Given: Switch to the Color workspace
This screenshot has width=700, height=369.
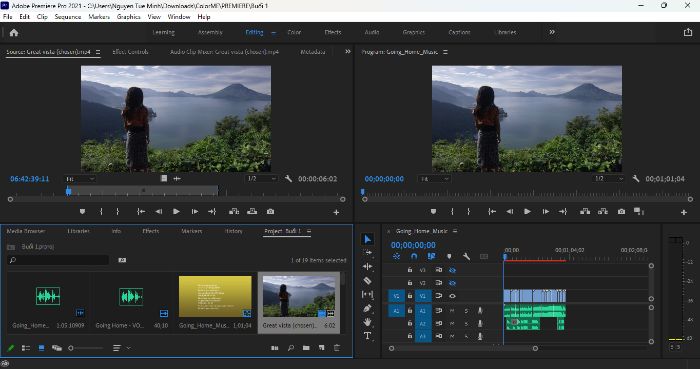Looking at the screenshot, I should coord(294,32).
